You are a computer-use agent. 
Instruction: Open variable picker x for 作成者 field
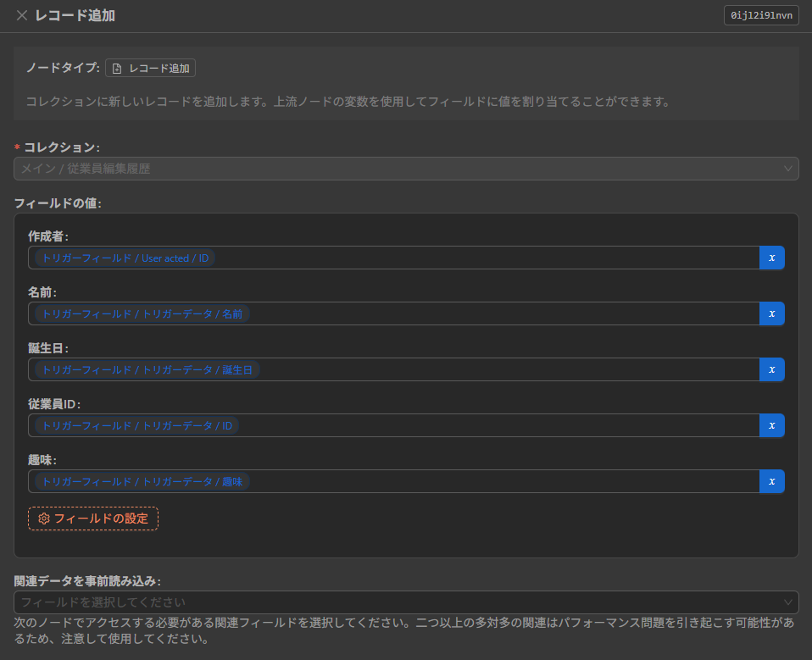(x=771, y=258)
